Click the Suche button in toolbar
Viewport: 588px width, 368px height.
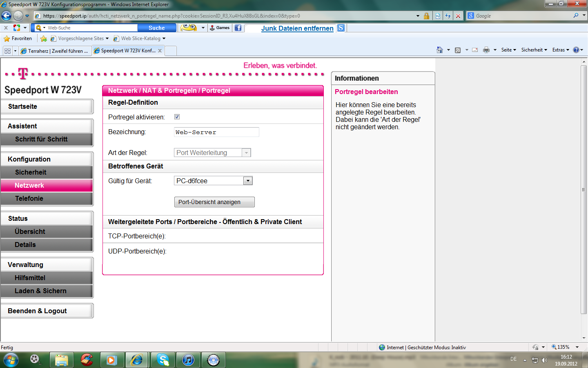[x=157, y=28]
